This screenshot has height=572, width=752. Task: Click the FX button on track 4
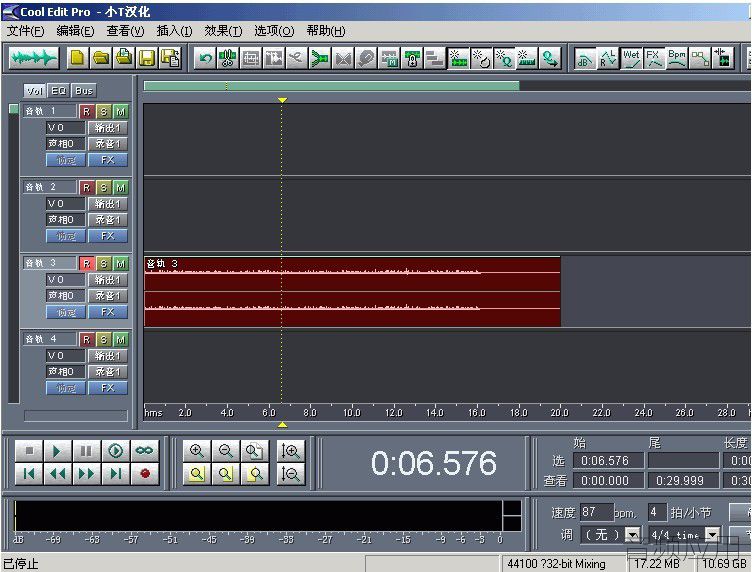pyautogui.click(x=107, y=388)
